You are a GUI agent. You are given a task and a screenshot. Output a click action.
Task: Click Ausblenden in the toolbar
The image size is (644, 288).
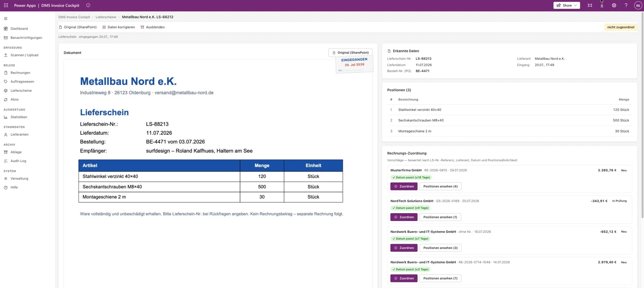tap(152, 27)
